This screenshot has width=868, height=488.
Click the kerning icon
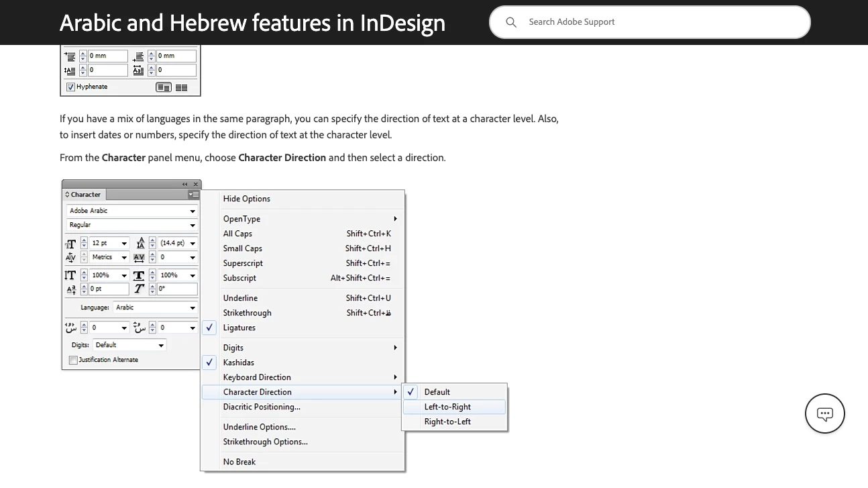pyautogui.click(x=70, y=258)
